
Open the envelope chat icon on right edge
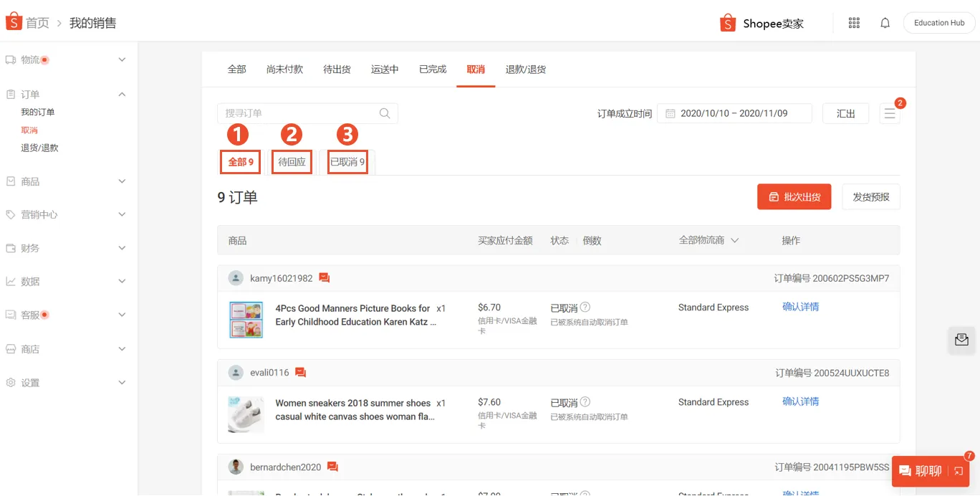pos(961,340)
